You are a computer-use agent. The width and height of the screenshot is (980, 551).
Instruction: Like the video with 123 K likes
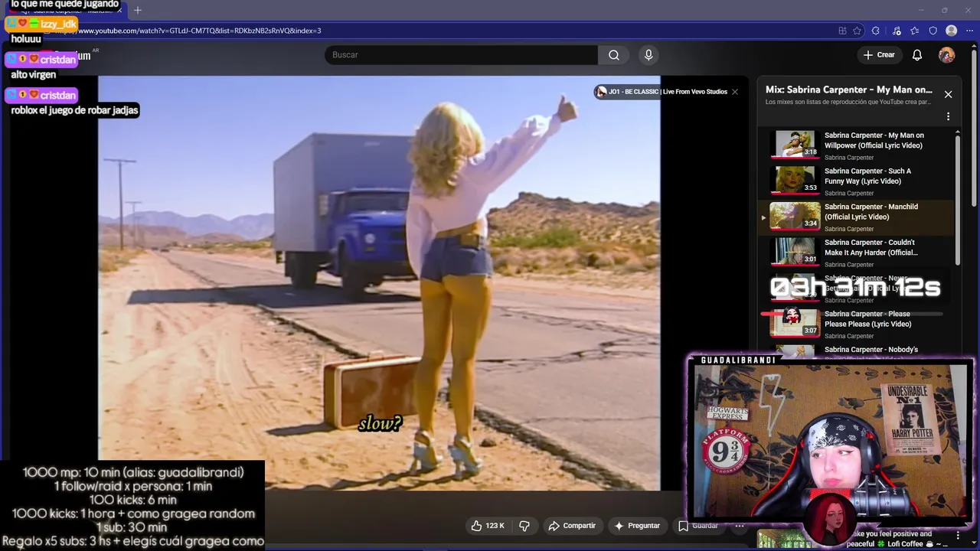tap(488, 526)
